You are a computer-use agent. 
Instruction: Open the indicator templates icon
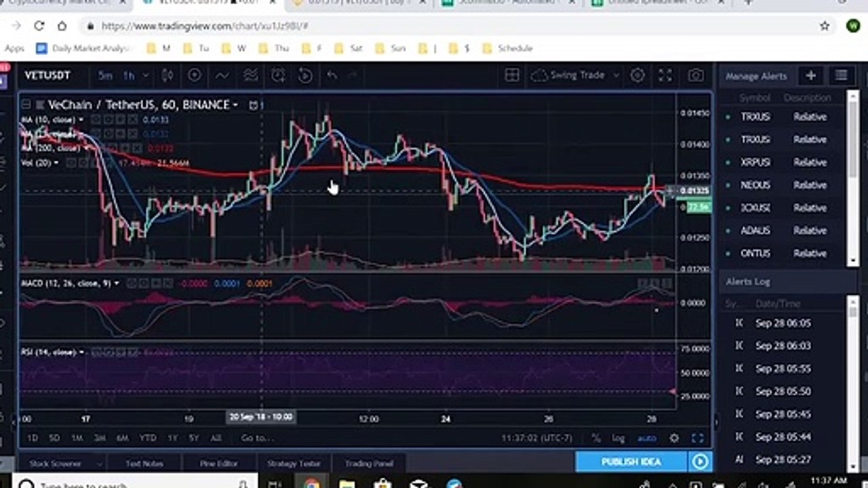coord(251,75)
